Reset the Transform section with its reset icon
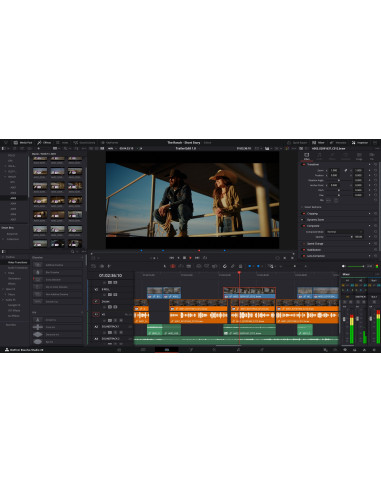 [376, 165]
